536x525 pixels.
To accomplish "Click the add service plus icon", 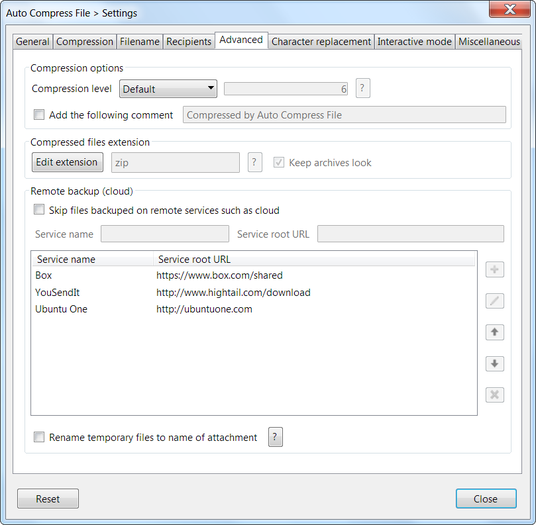I will [495, 270].
